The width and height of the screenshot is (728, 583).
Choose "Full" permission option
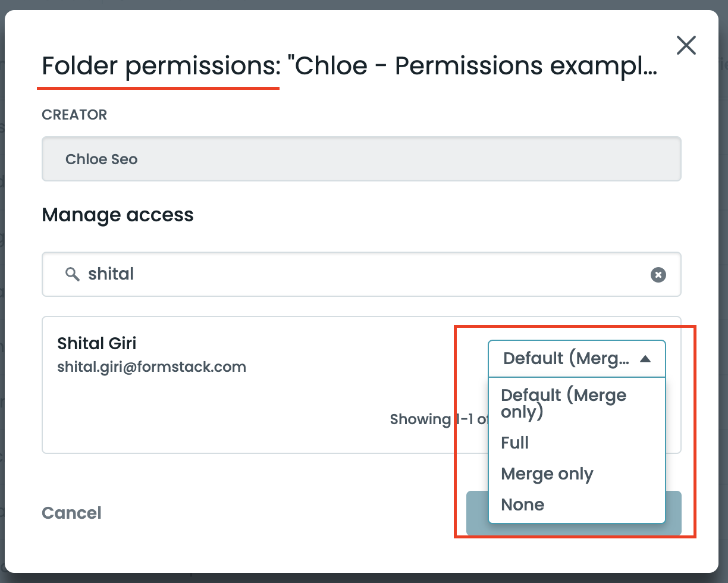pos(515,443)
